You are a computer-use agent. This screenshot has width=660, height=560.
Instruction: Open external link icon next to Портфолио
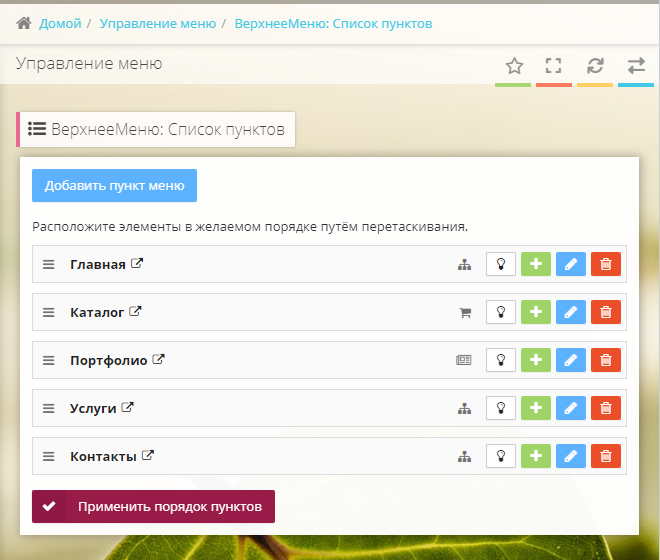click(158, 360)
